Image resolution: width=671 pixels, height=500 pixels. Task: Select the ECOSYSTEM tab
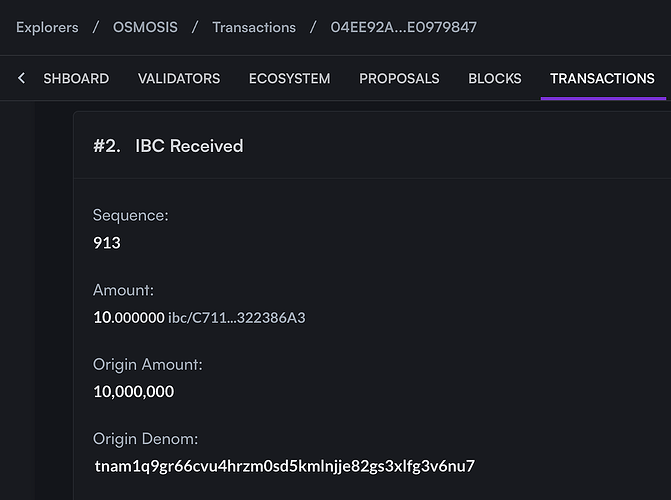(x=289, y=78)
